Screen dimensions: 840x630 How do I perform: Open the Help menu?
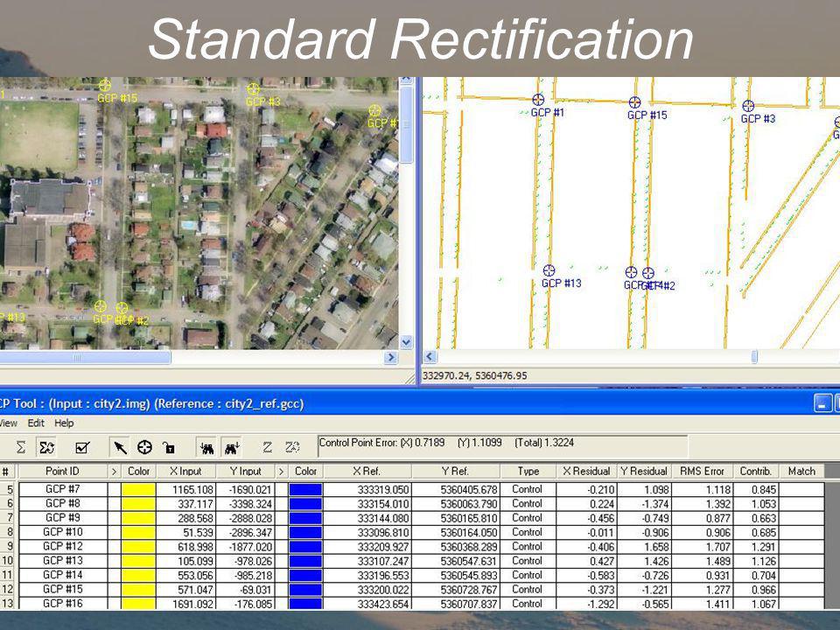coord(64,423)
